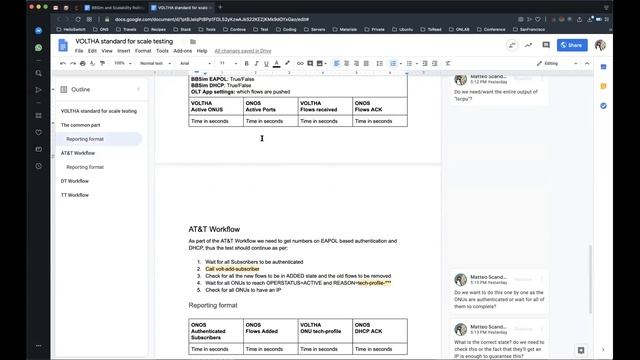Undo the last edit

[62, 63]
